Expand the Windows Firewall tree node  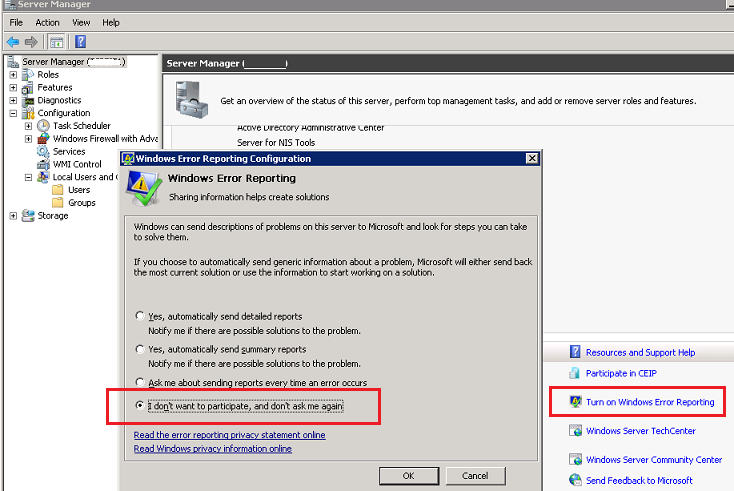[29, 139]
